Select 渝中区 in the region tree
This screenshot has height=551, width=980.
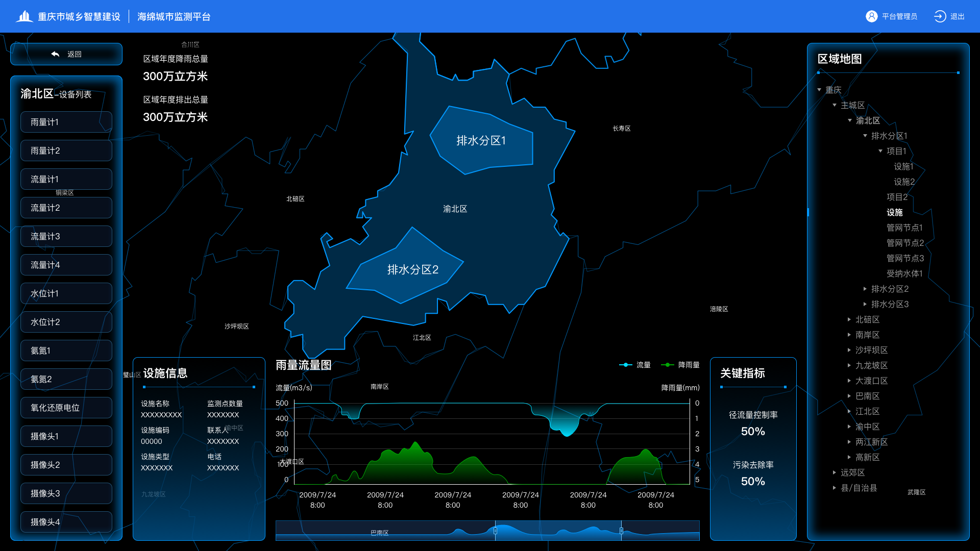pyautogui.click(x=868, y=427)
